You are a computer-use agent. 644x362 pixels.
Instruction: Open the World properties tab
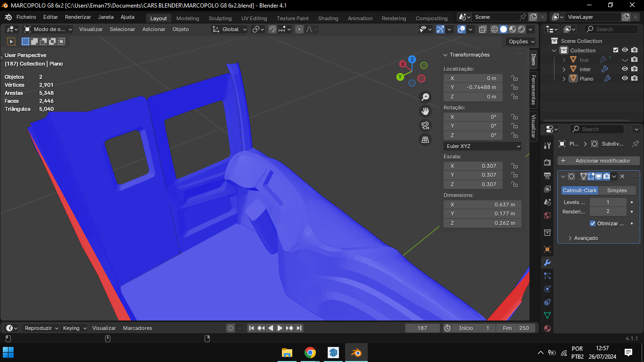(x=547, y=215)
